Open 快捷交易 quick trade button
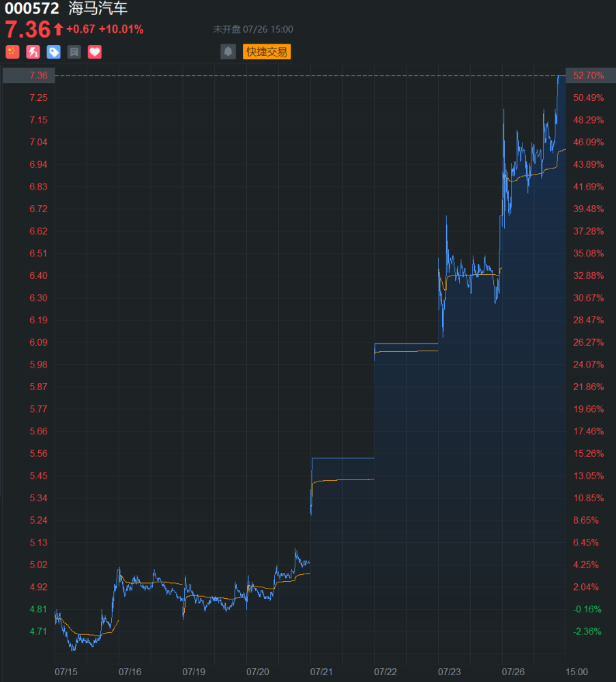The width and height of the screenshot is (616, 682). [267, 52]
